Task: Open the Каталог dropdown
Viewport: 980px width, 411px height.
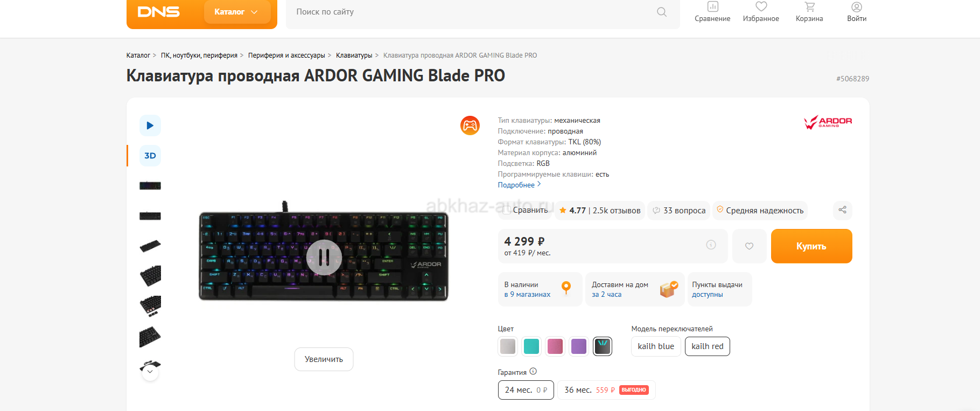Action: click(237, 12)
